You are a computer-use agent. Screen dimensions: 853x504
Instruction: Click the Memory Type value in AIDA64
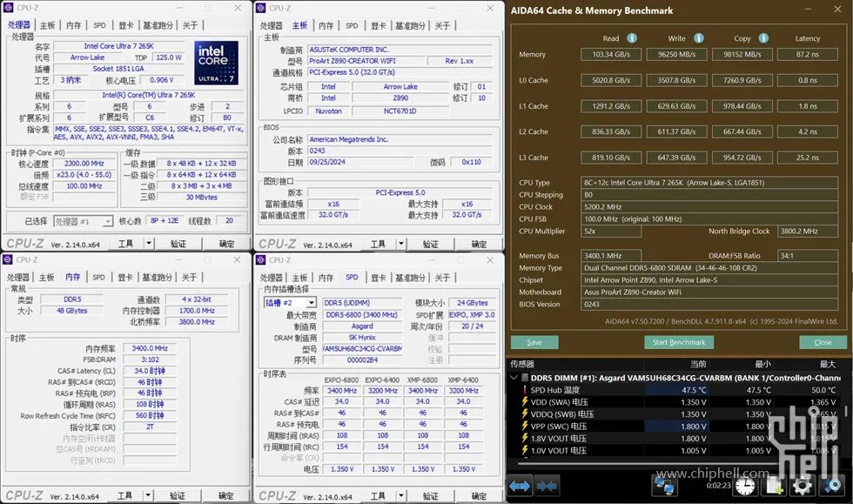tap(709, 268)
